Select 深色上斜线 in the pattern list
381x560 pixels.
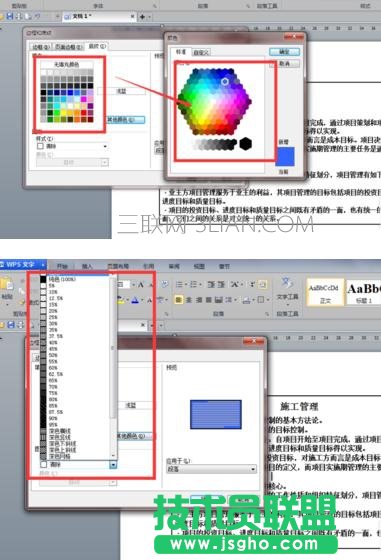point(75,450)
